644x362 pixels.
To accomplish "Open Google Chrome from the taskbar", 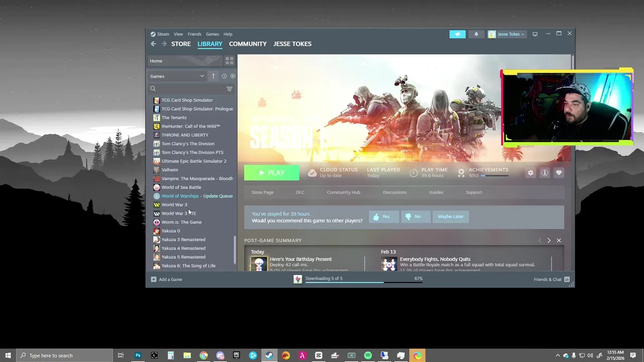I will click(x=203, y=355).
